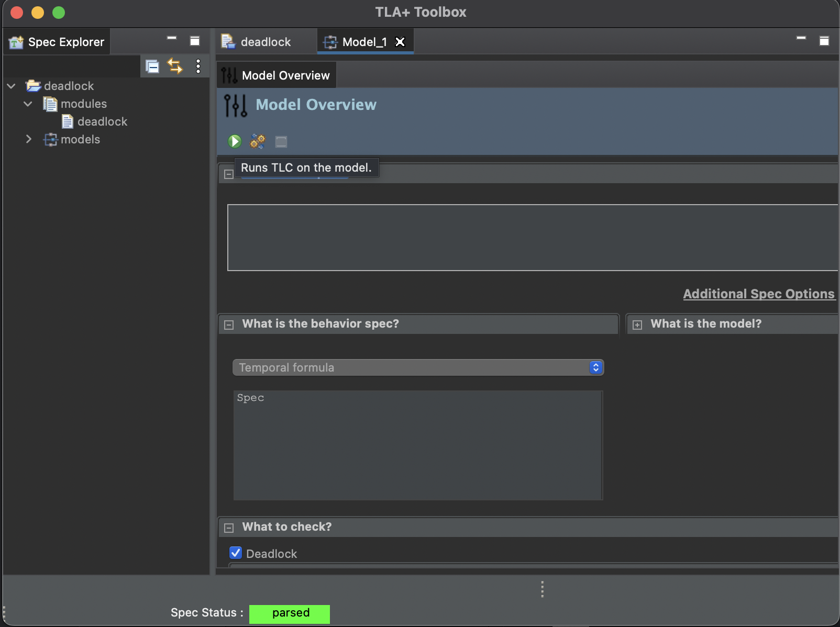Collapse 'What is the behavior spec?' section
The width and height of the screenshot is (840, 627).
(229, 325)
